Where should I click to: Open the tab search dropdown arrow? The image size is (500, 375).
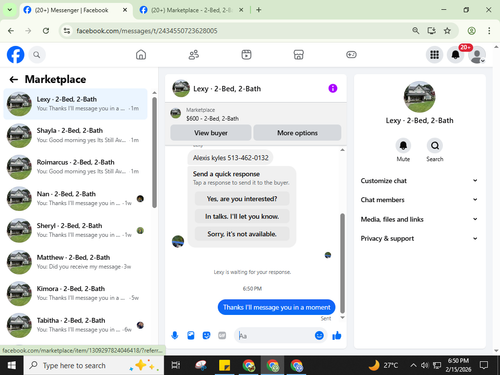coord(10,10)
